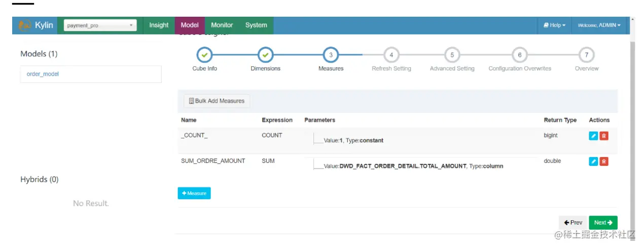The width and height of the screenshot is (644, 248).
Task: Open the Welcome ADMIN user menu
Action: pyautogui.click(x=599, y=25)
